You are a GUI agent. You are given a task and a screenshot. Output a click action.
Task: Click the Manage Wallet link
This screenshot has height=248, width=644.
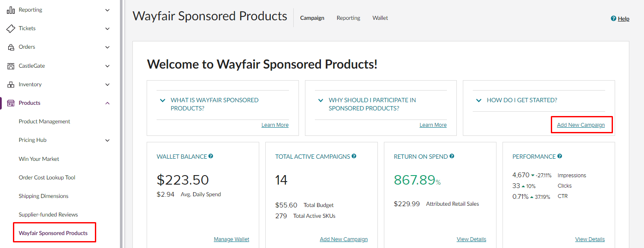coord(231,239)
